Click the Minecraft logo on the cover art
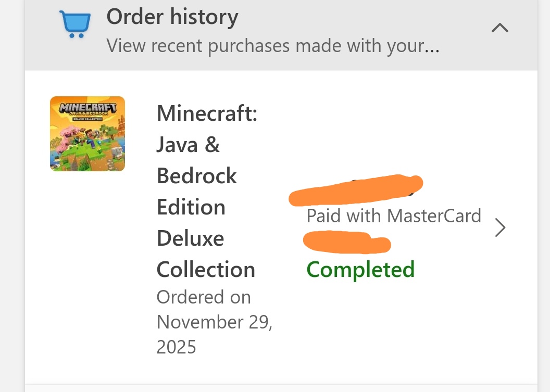 (x=87, y=109)
